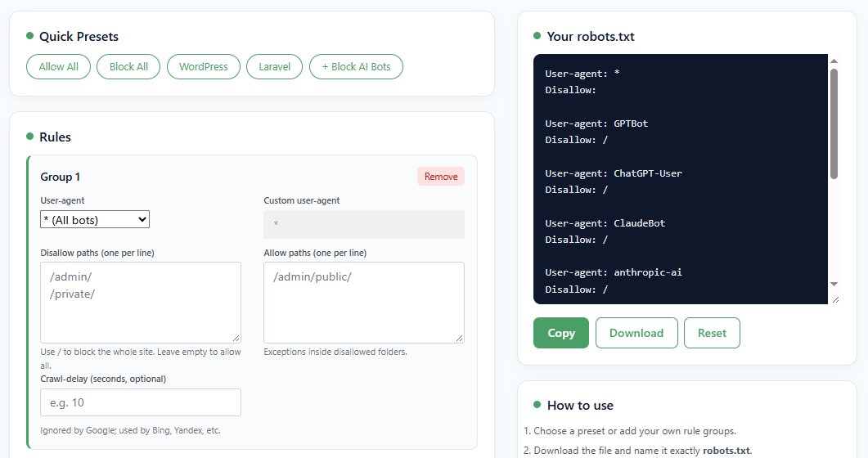Click the 'Allow paths (one per line)' label
Image resolution: width=868 pixels, height=458 pixels.
[x=315, y=253]
